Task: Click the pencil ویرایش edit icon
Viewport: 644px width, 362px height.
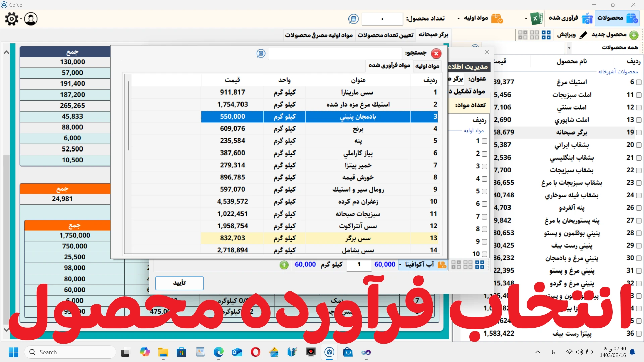Action: [583, 35]
